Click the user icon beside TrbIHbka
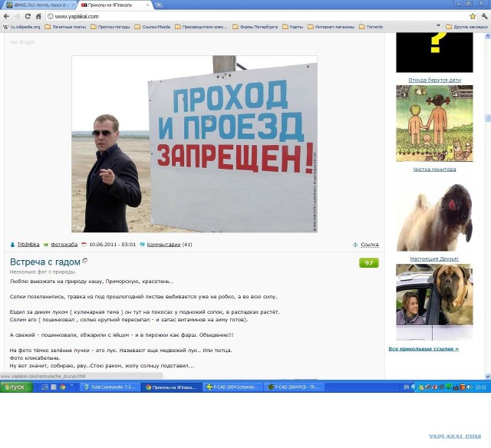This screenshot has height=448, width=491. 12,245
